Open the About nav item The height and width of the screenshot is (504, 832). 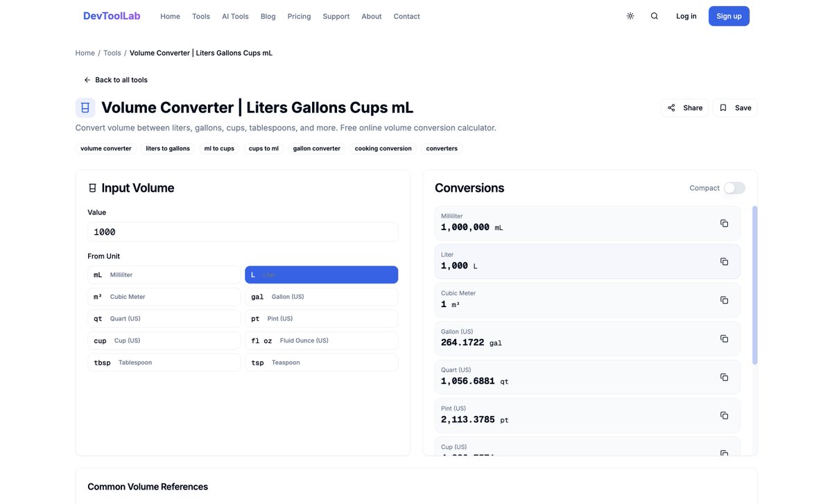click(x=372, y=16)
